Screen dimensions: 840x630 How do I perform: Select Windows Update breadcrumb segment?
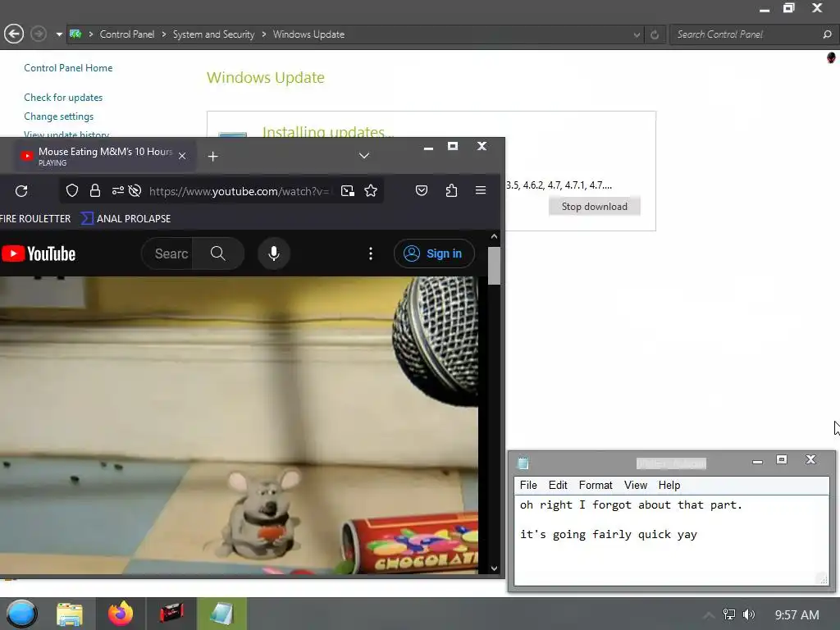click(x=308, y=34)
